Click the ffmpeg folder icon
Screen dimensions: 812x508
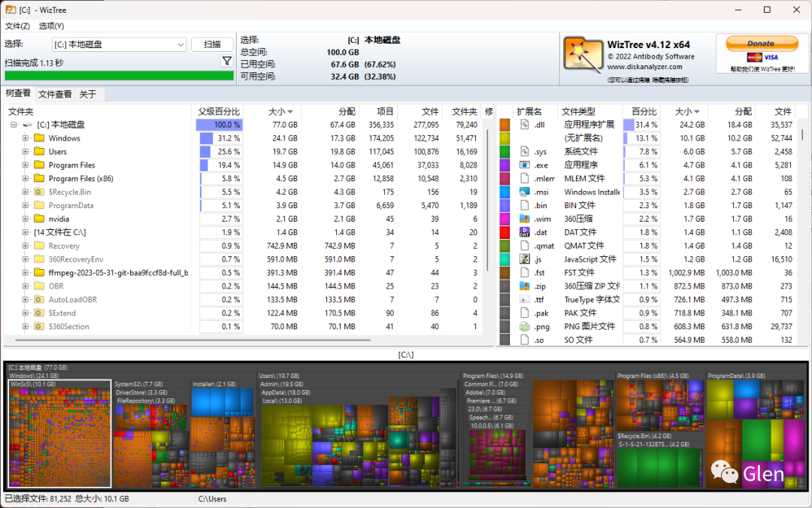(x=39, y=272)
